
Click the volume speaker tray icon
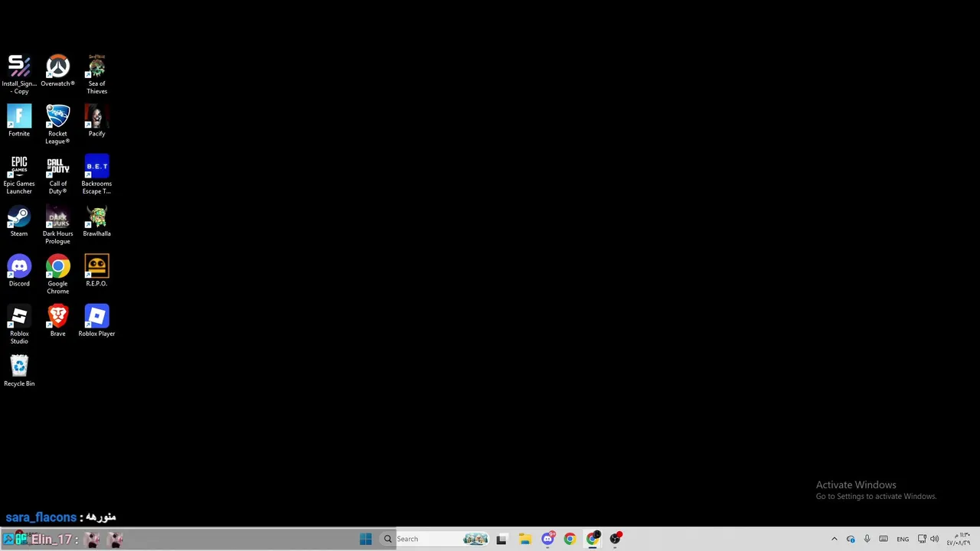934,539
